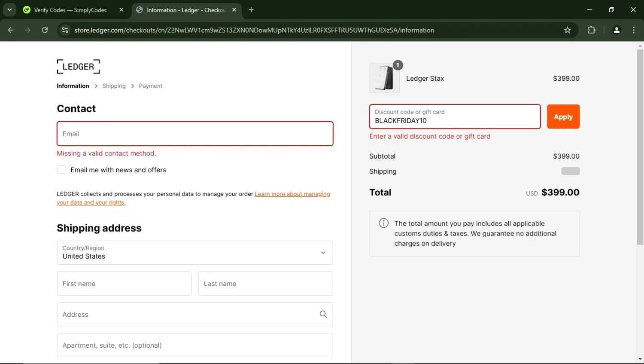Open the tab search dropdown

pos(9,10)
